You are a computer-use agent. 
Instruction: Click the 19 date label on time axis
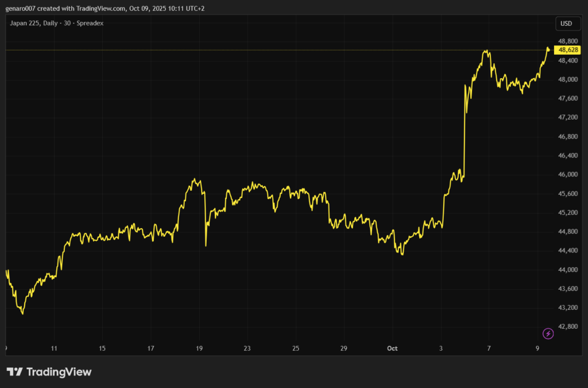pyautogui.click(x=199, y=348)
